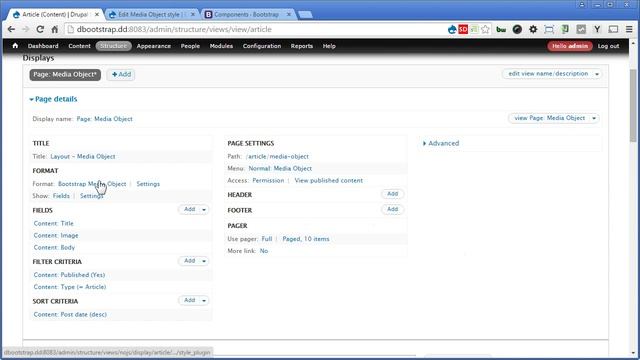Close the Components Bootstrap tab
Viewport: 640px width, 360px height.
coord(289,14)
